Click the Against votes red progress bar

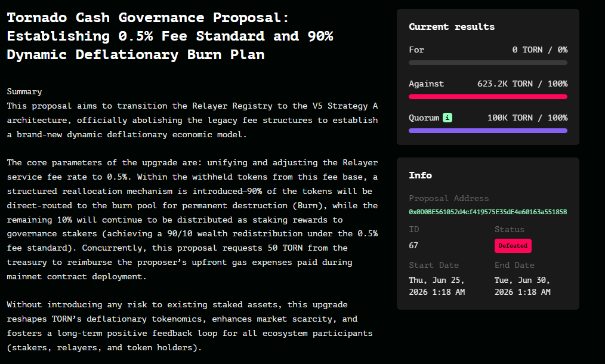487,97
